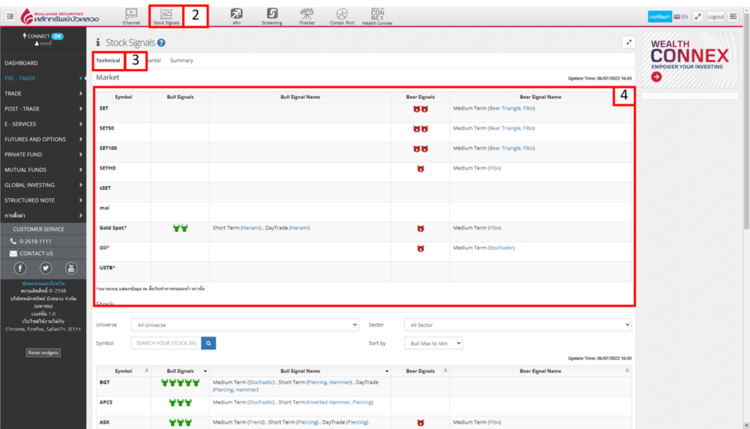Open Dashboard from the sidebar
The image size is (750, 429).
(x=28, y=63)
